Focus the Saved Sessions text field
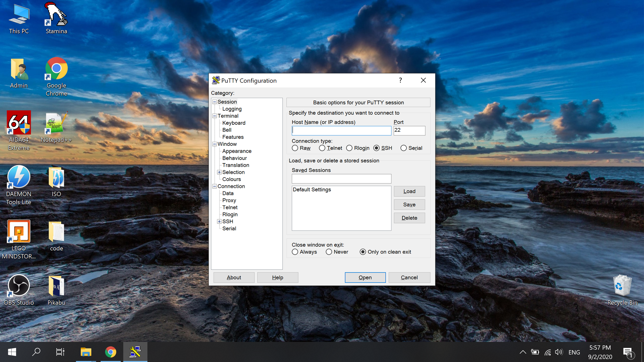This screenshot has height=362, width=644. (341, 179)
